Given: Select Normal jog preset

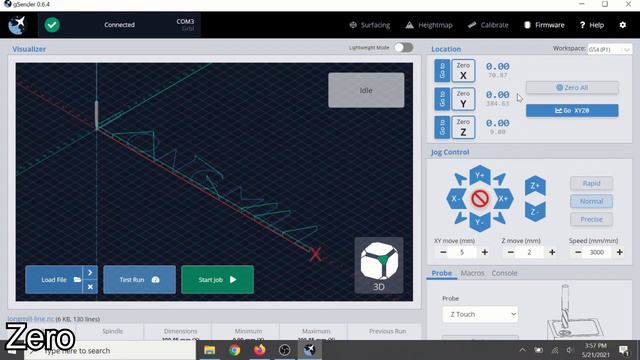Looking at the screenshot, I should [x=591, y=201].
